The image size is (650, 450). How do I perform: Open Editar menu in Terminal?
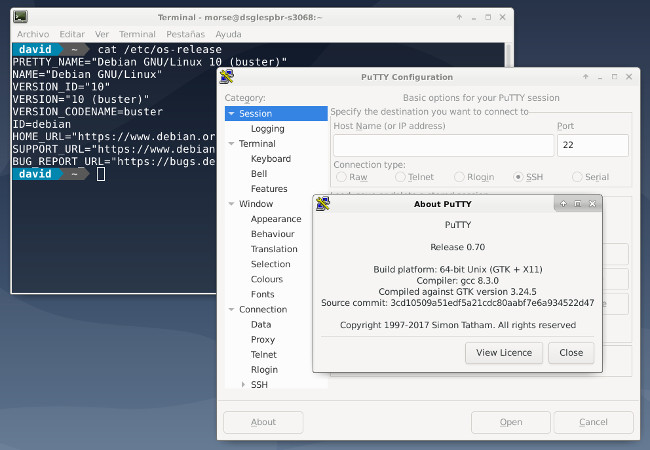point(72,34)
